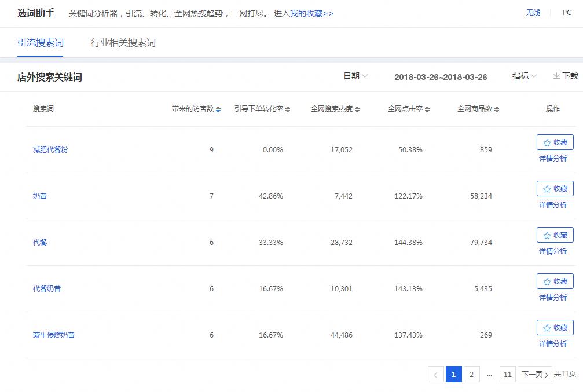This screenshot has height=392, width=583.
Task: Switch to the PC view
Action: point(567,12)
